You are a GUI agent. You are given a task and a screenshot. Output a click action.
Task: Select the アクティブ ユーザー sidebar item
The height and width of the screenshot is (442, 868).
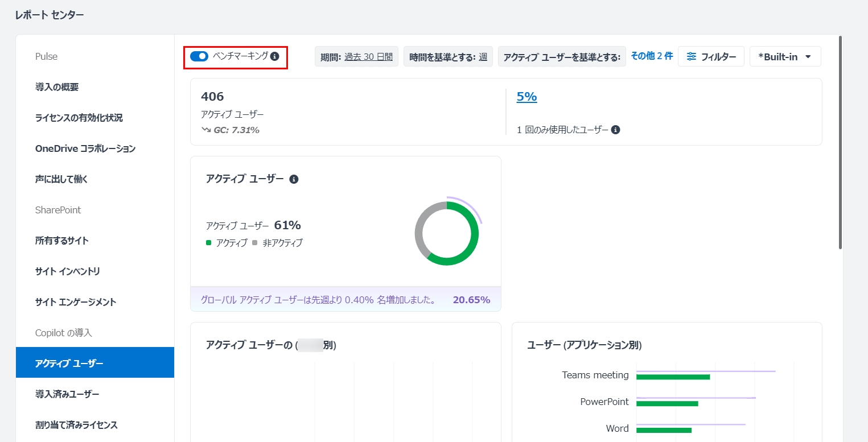point(95,362)
